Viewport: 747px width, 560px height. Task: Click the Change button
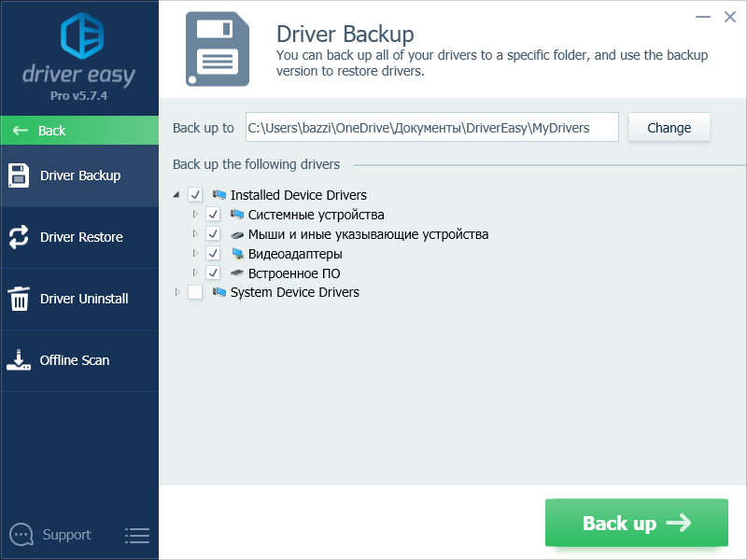pyautogui.click(x=669, y=128)
